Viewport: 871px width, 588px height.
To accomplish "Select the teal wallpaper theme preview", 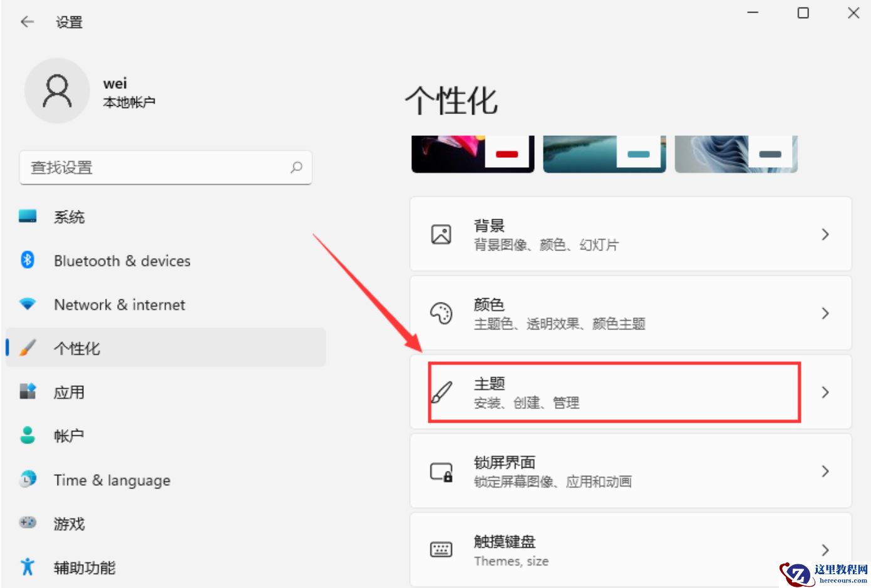I will (604, 152).
